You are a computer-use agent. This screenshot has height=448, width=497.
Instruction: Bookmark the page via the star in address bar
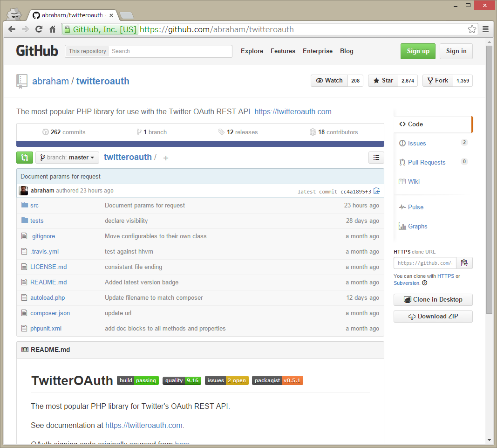[x=472, y=29]
